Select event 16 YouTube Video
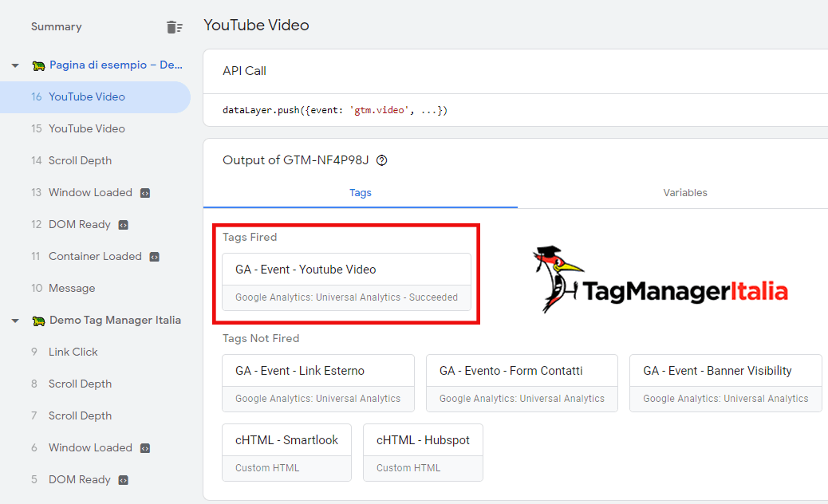Screen dimensions: 828x504 pos(95,97)
